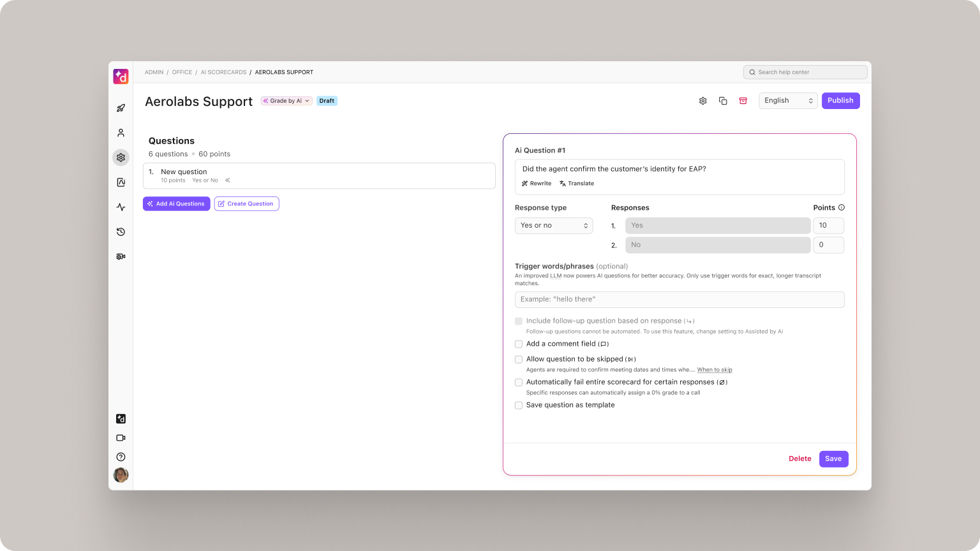Screen dimensions: 980x551
Task: Click the Translate question button
Action: pyautogui.click(x=577, y=184)
